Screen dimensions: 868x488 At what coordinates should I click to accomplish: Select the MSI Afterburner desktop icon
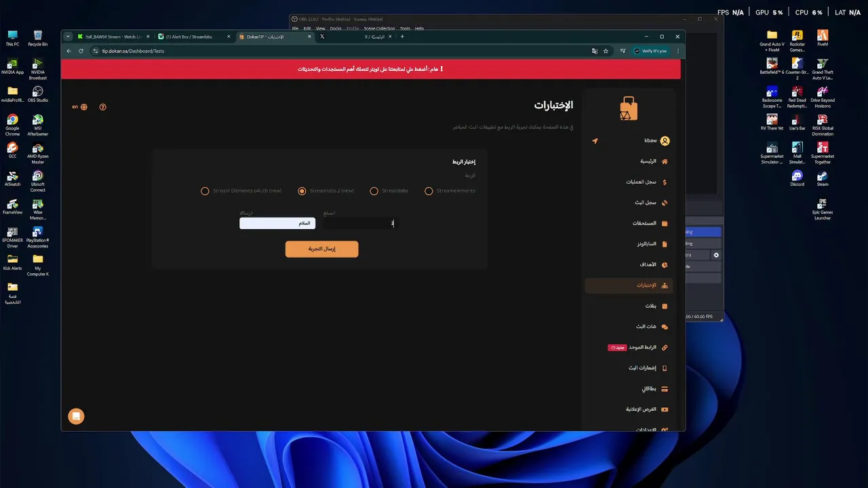pyautogui.click(x=38, y=125)
